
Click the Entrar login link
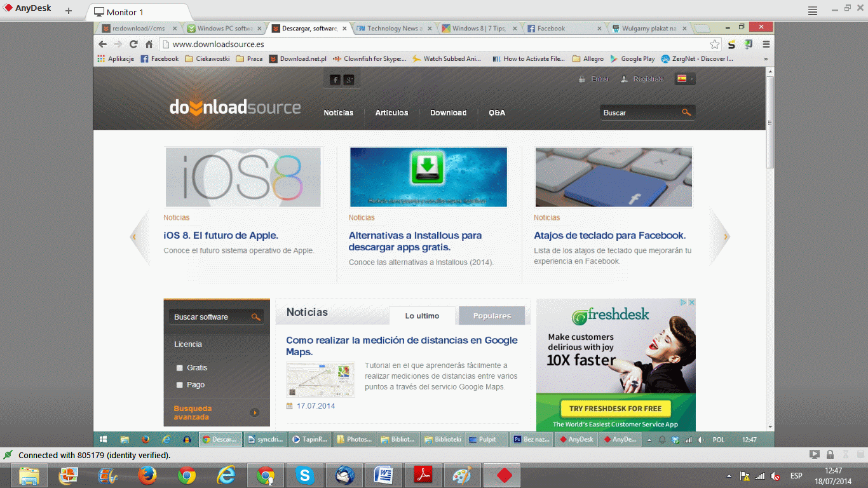click(x=600, y=79)
